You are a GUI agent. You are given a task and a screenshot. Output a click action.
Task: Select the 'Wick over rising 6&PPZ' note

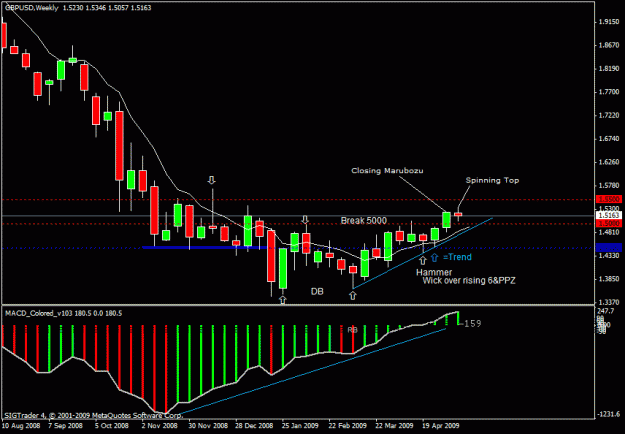(469, 281)
